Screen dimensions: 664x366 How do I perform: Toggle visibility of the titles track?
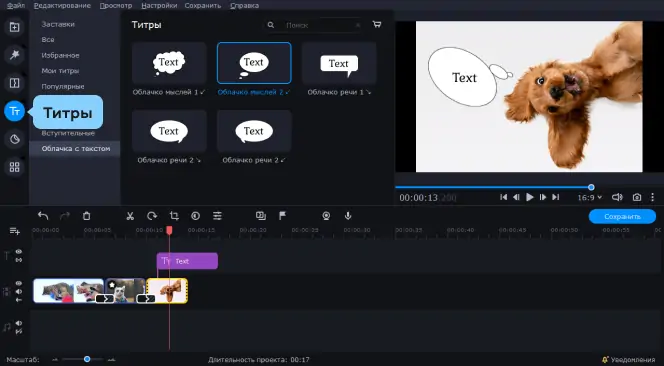tap(19, 252)
